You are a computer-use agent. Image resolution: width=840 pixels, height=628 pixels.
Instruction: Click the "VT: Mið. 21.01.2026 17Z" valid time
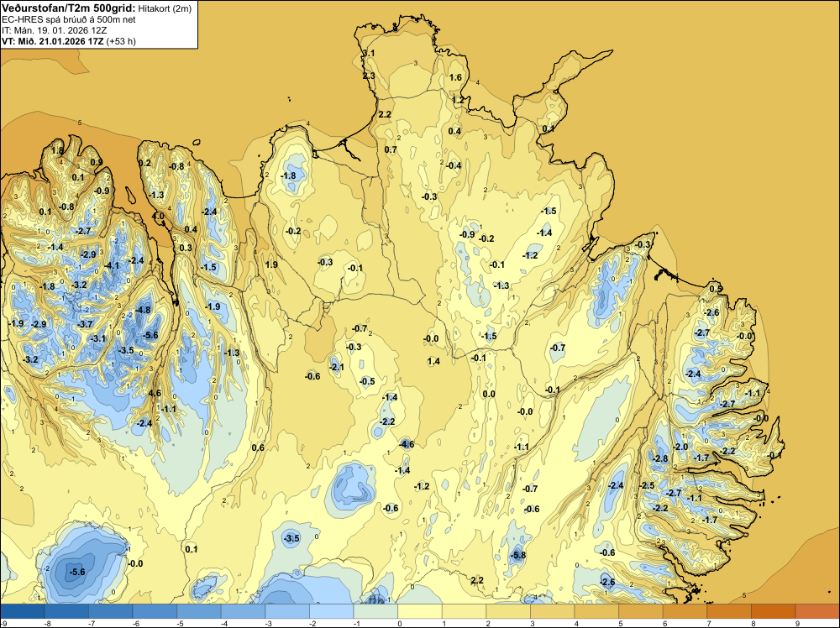(x=52, y=41)
